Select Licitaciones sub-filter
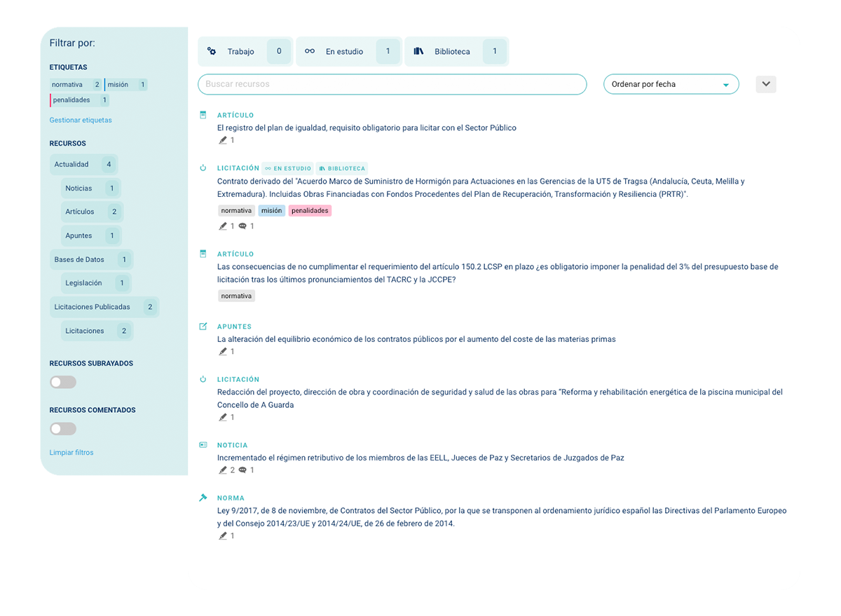Viewport: 841px width, 616px height. (97, 331)
